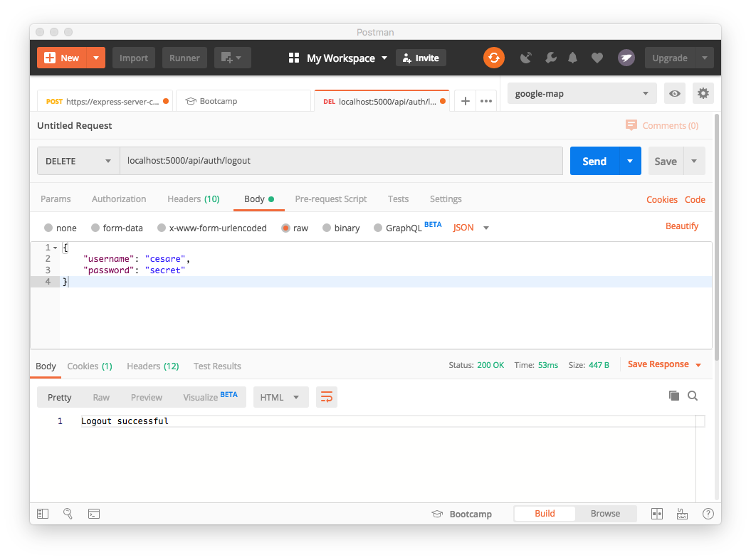Open the Postman console icon
This screenshot has height=560, width=751.
(93, 513)
